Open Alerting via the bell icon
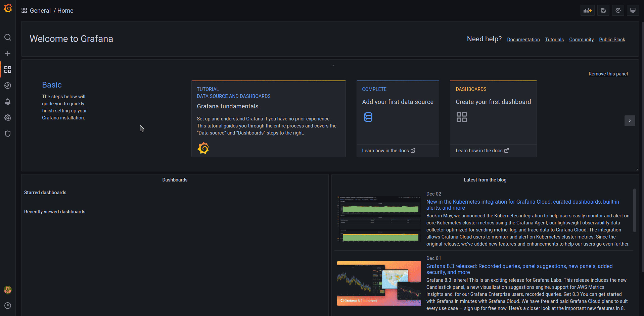This screenshot has height=316, width=644. [8, 102]
